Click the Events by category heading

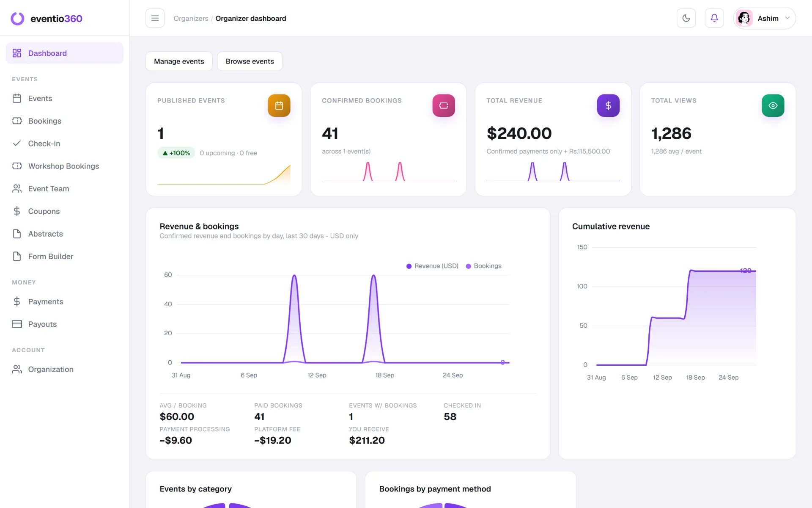pos(195,489)
